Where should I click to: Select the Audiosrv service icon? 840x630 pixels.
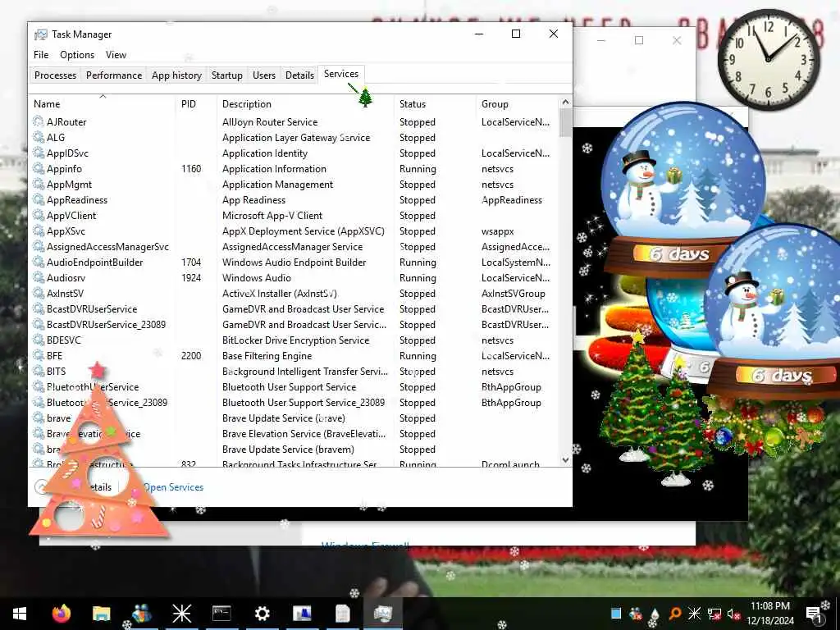point(38,277)
